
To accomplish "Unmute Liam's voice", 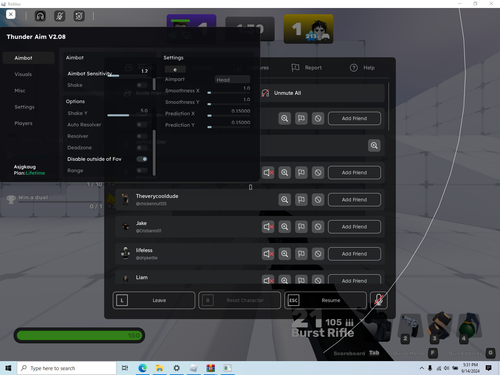I will coord(268,280).
